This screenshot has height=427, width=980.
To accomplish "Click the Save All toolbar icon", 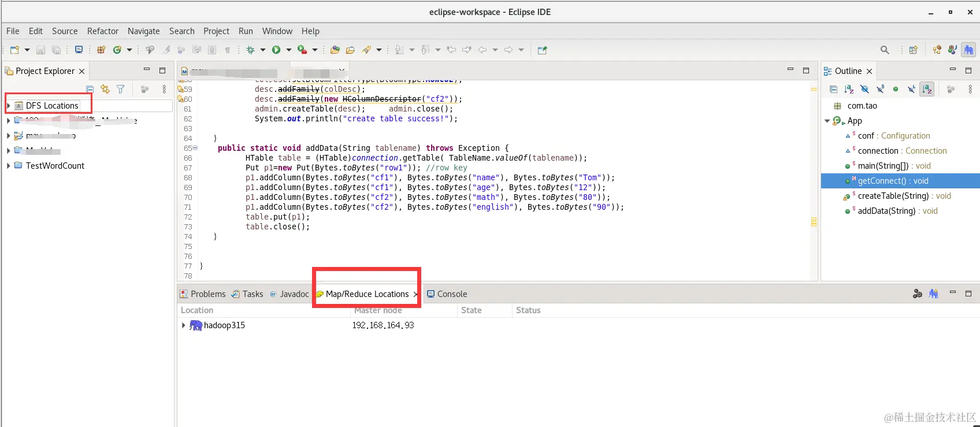I will click(56, 50).
